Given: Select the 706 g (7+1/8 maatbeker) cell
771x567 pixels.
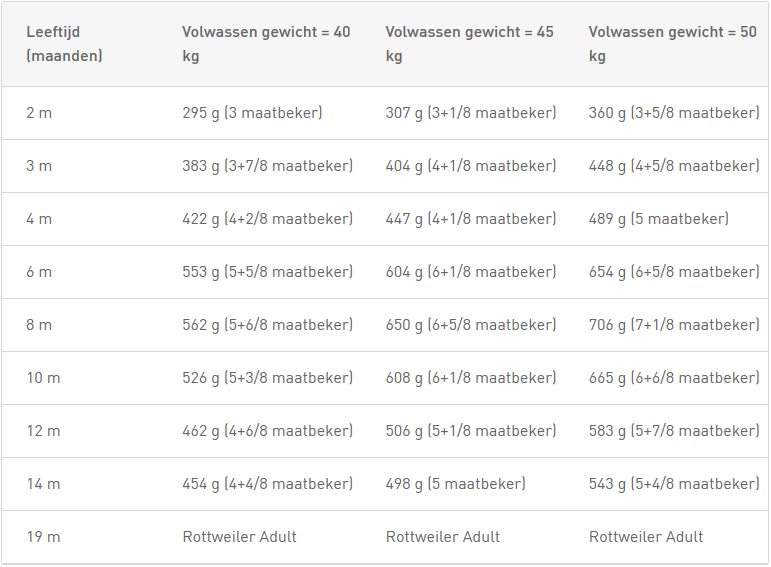Looking at the screenshot, I should tap(674, 325).
